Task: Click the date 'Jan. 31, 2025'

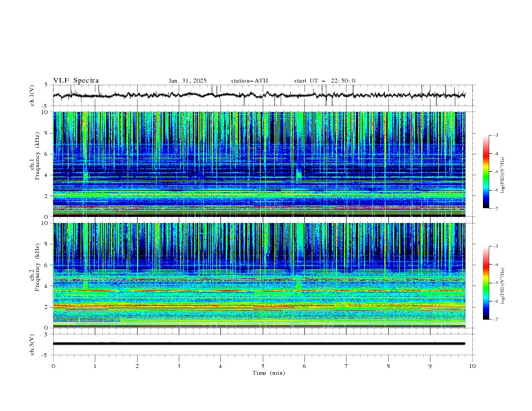Action: (187, 81)
